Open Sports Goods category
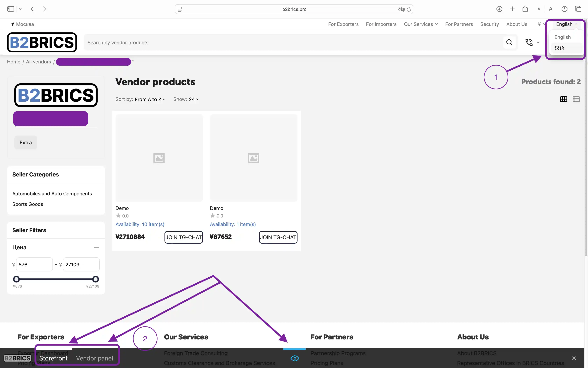 tap(28, 204)
